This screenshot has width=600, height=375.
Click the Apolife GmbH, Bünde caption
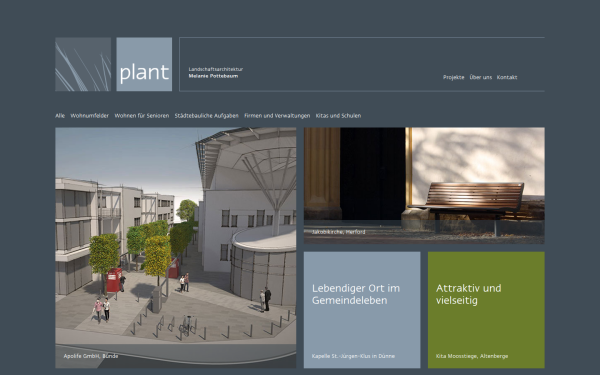click(91, 356)
